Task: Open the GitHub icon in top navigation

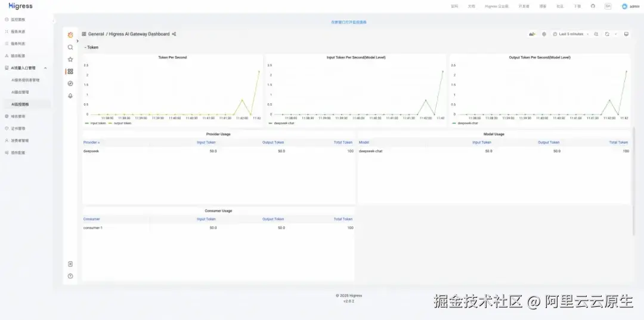Action: click(593, 6)
